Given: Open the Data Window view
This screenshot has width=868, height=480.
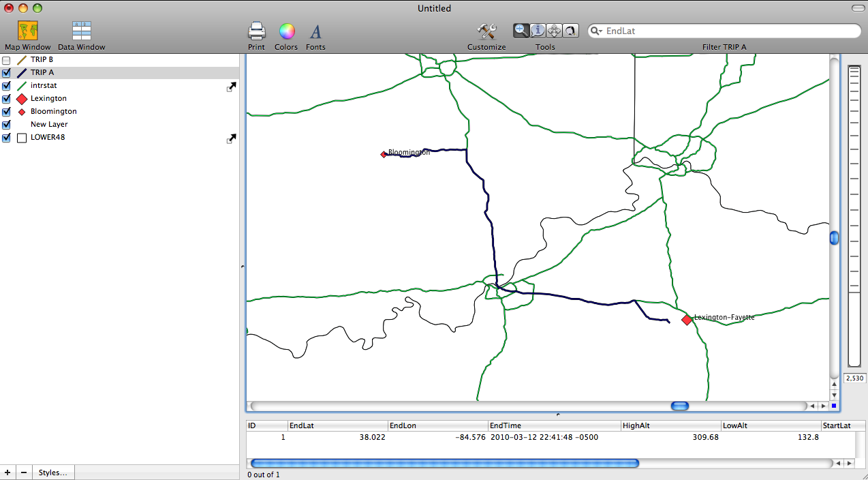Looking at the screenshot, I should pos(81,31).
